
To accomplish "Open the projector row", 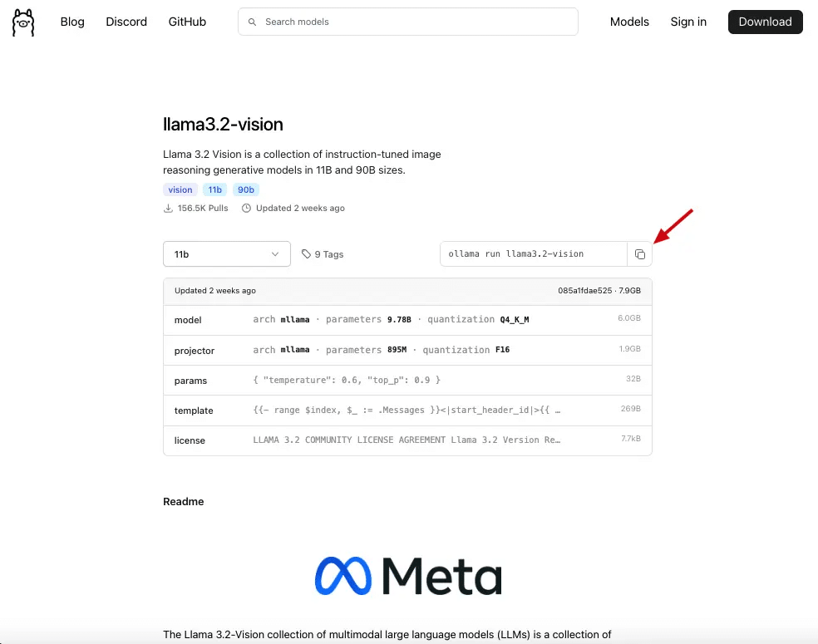I will (x=407, y=350).
